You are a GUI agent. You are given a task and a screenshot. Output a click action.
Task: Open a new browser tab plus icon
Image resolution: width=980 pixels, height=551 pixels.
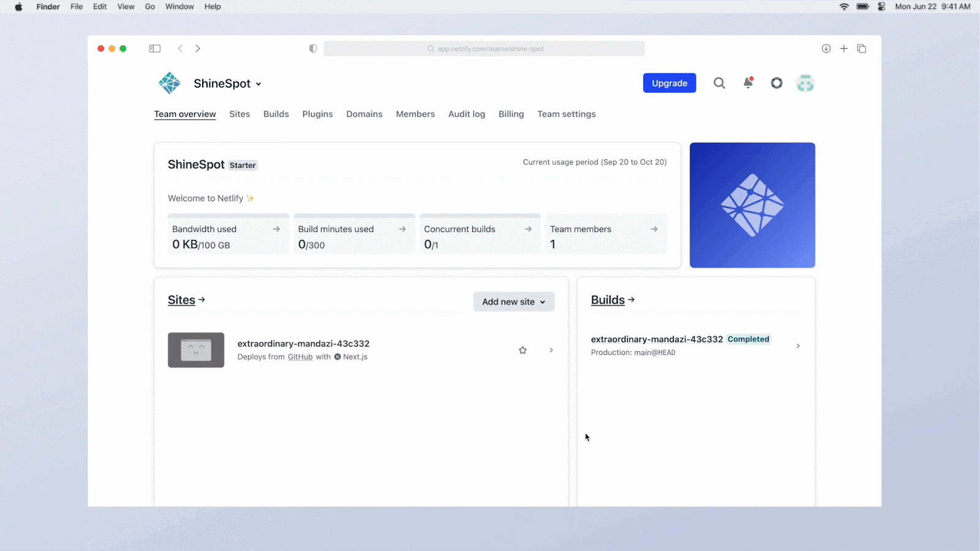click(x=844, y=48)
